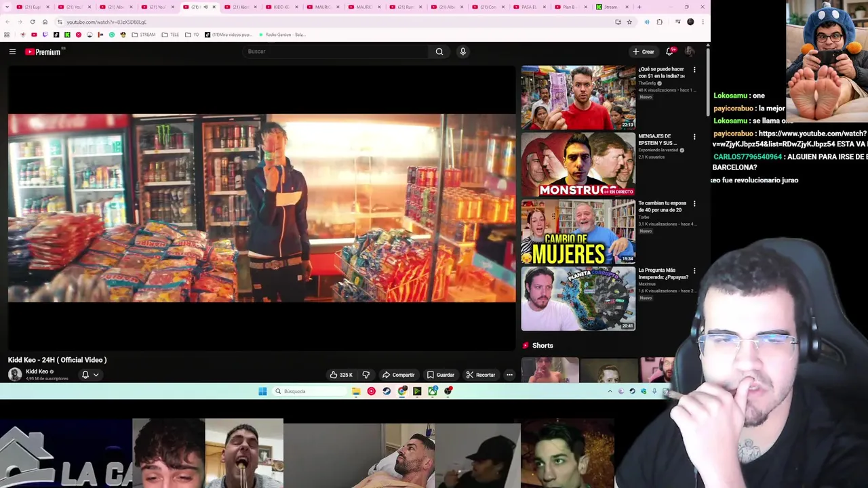Expand the subscription notification dropdown chevron
Viewport: 868px width, 488px height.
96,374
